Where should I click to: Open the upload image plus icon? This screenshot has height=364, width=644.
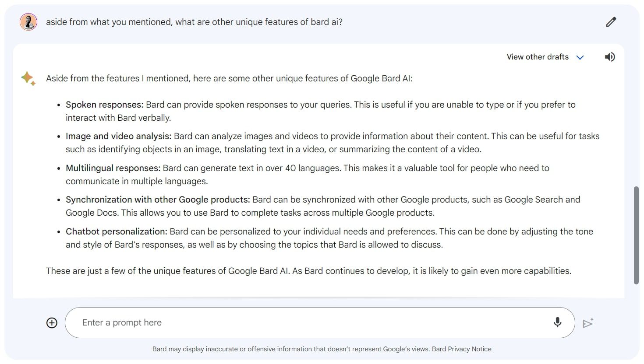coord(52,323)
